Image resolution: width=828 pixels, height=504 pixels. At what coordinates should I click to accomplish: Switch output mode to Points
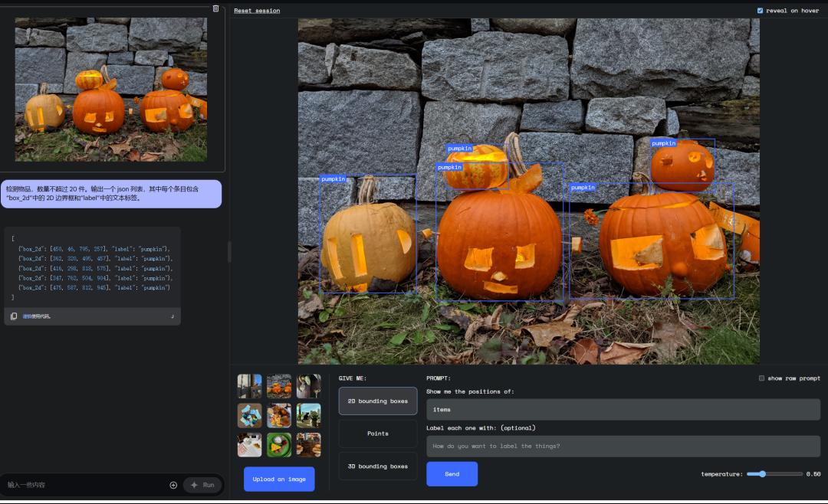[x=378, y=434]
